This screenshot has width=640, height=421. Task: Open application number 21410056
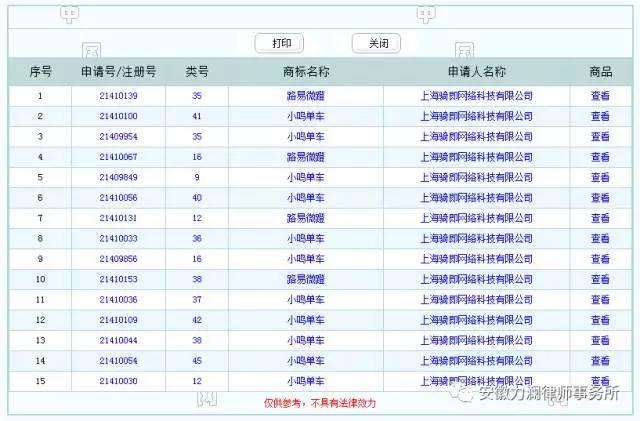click(x=118, y=198)
